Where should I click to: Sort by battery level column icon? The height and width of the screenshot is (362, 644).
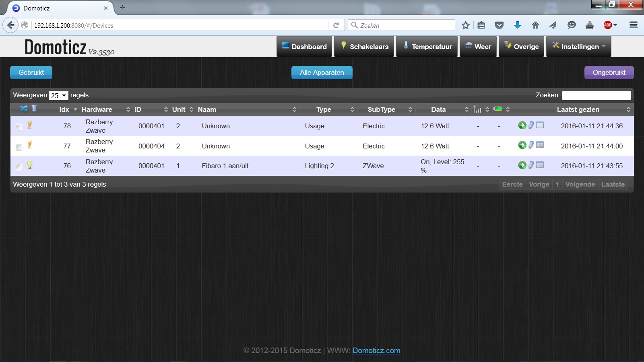point(498,109)
